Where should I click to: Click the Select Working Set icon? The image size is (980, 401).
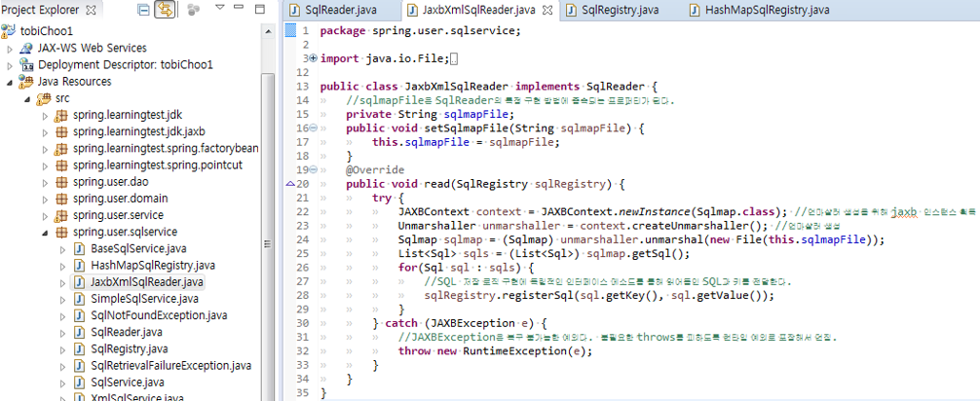194,10
